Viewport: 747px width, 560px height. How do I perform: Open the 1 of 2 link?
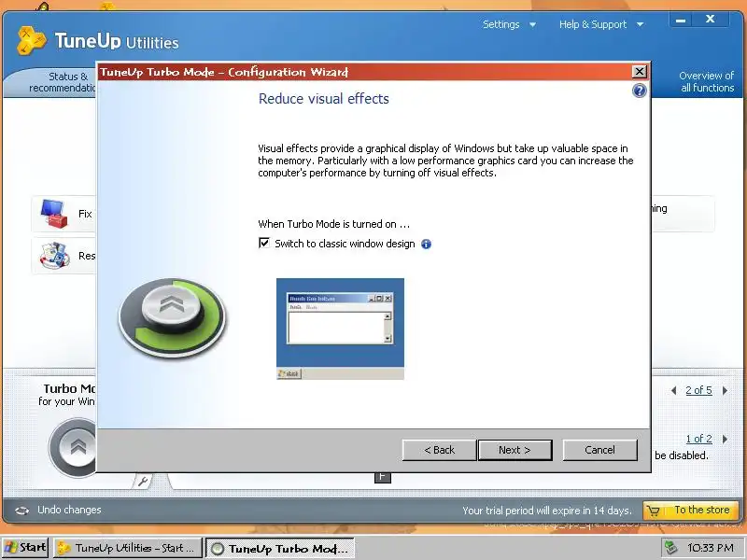(698, 439)
